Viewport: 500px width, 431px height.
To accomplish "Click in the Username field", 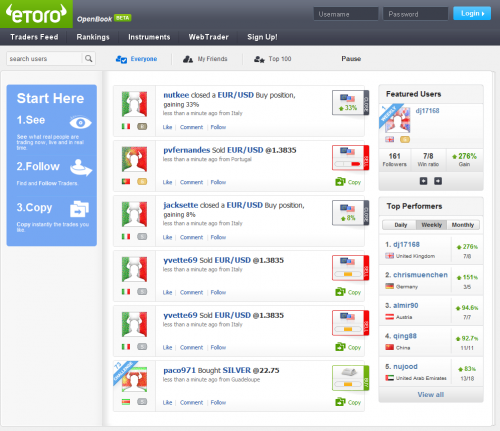I will [x=346, y=14].
